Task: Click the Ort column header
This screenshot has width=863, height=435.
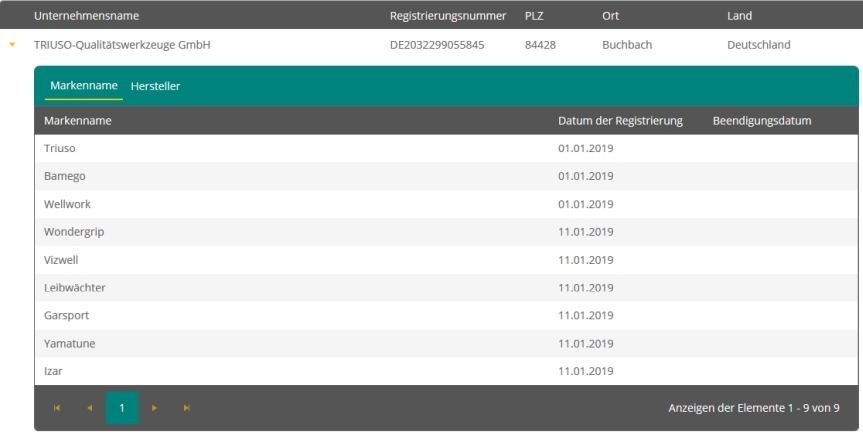Action: coord(610,15)
